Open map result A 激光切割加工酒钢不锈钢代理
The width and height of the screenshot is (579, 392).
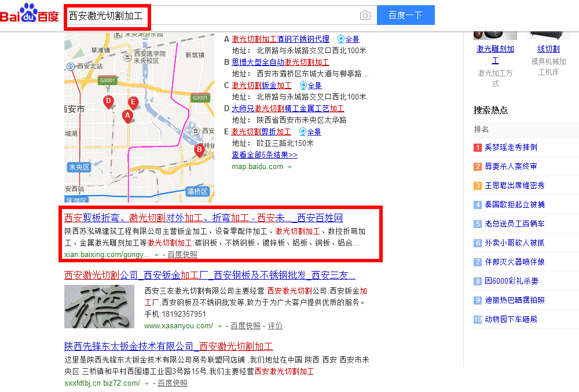point(280,39)
